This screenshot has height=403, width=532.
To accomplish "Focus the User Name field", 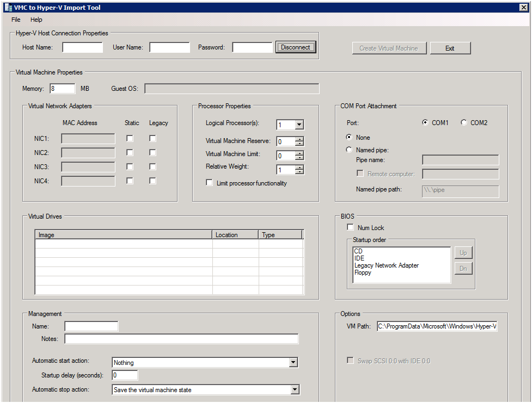I will tap(170, 47).
